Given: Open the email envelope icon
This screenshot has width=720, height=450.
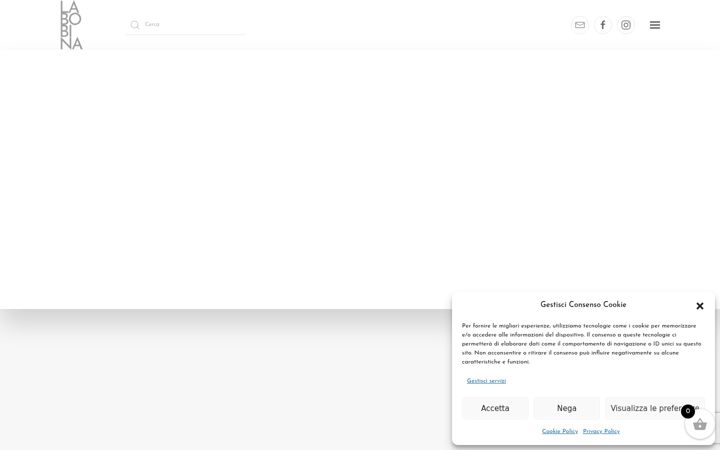Looking at the screenshot, I should click(x=580, y=25).
